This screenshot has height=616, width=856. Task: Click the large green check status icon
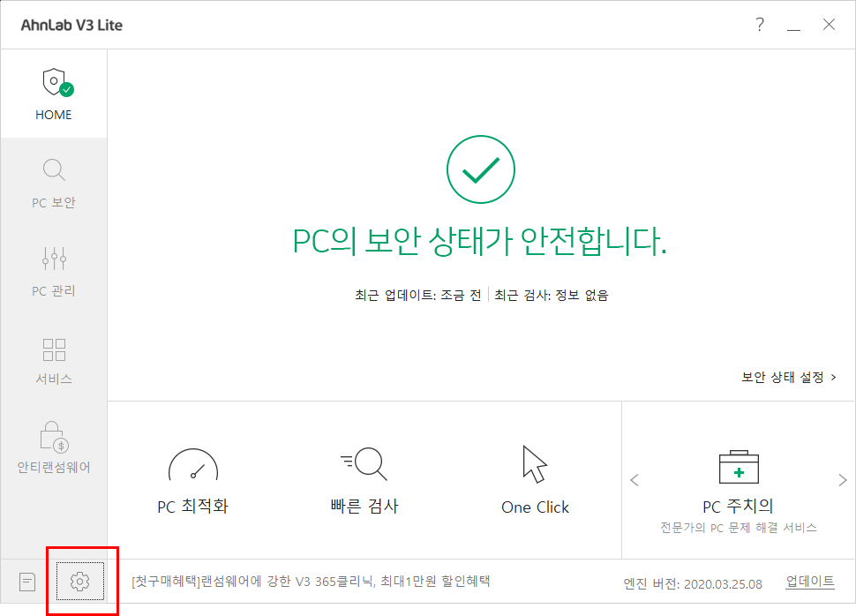pos(480,169)
